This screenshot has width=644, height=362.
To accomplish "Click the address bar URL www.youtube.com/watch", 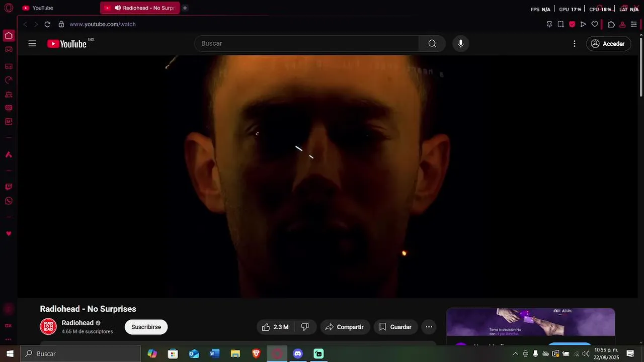I will coord(103,24).
